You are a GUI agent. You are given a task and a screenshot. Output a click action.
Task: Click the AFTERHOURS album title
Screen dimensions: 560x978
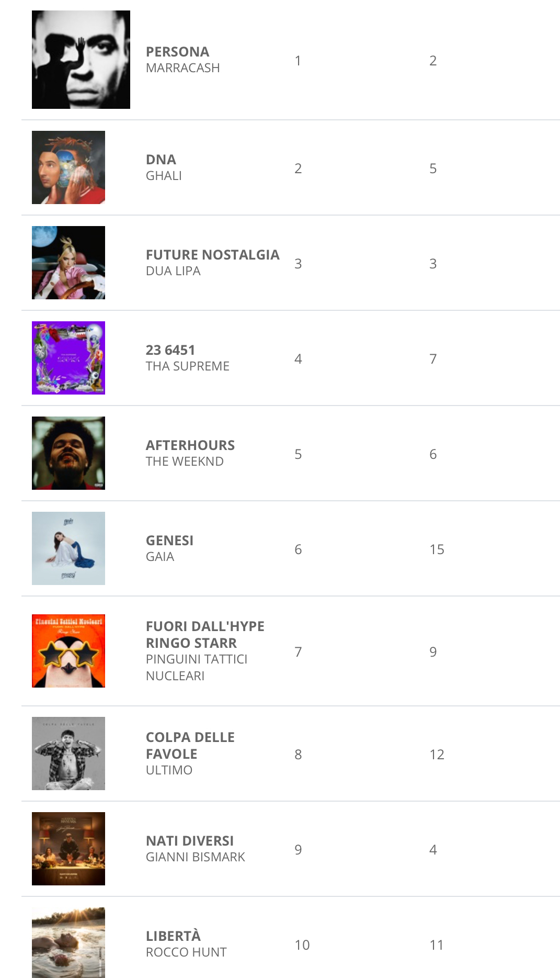[190, 445]
